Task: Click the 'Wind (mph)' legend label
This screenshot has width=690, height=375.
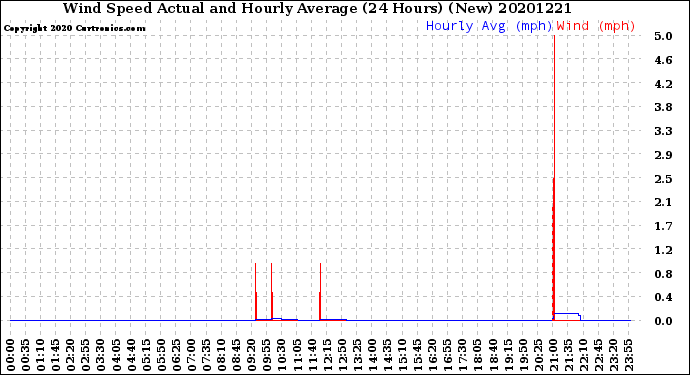Action: (596, 26)
